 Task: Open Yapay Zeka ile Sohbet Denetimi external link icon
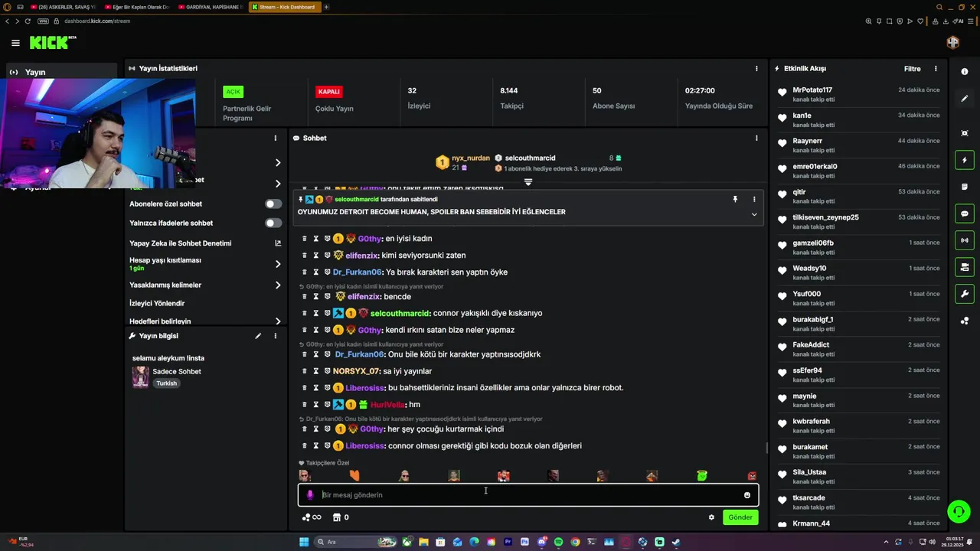[278, 243]
